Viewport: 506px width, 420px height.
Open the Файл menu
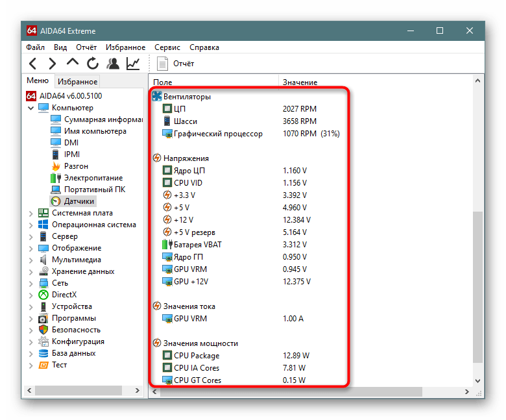pos(35,47)
